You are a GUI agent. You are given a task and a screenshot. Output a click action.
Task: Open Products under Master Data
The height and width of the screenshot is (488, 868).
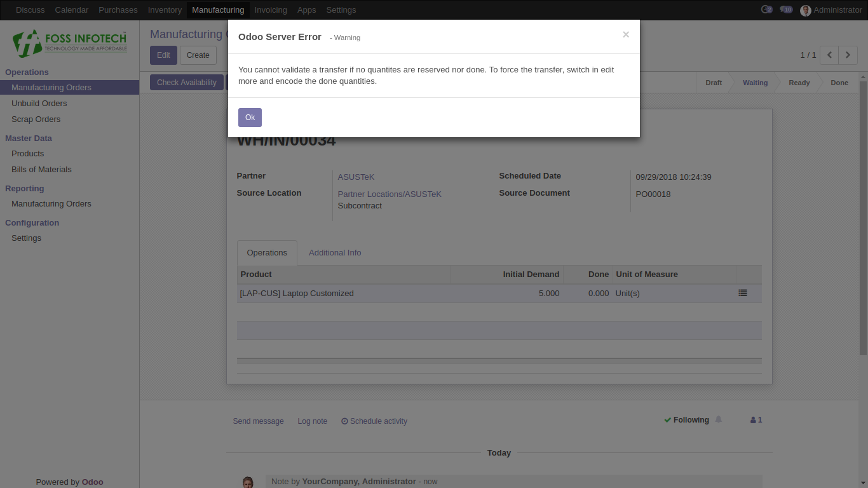point(69,154)
